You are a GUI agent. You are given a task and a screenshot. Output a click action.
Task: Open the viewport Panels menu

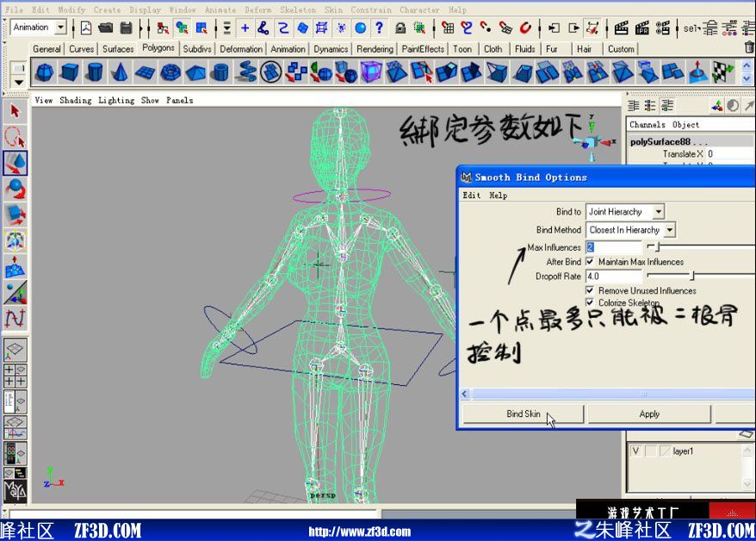coord(179,100)
